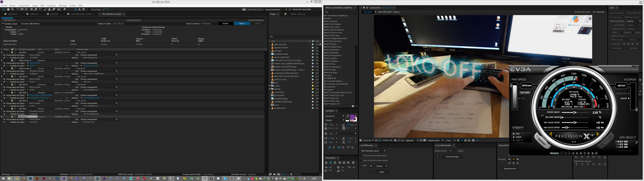Screen dimensions: 644x181
Task: Click the purple text fill color swatch
Action: click(x=352, y=117)
